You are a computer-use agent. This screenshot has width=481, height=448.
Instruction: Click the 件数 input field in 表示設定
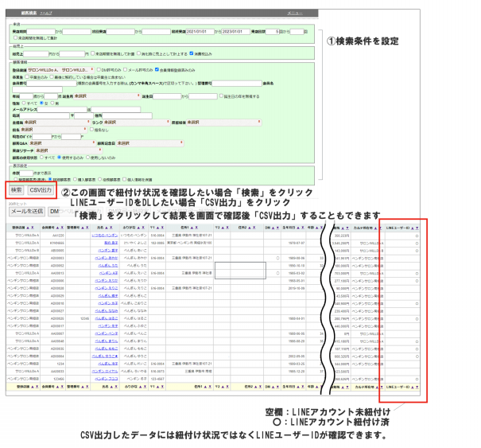coord(26,173)
